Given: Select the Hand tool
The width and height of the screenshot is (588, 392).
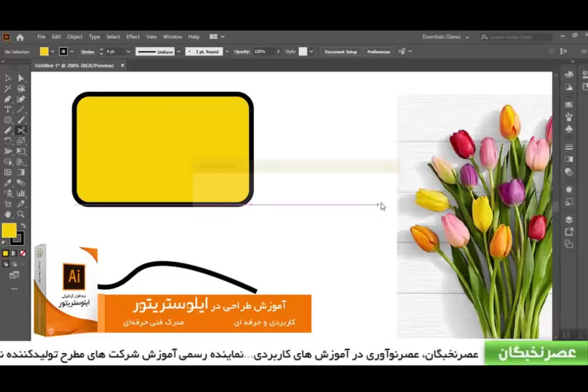Looking at the screenshot, I should [8, 214].
